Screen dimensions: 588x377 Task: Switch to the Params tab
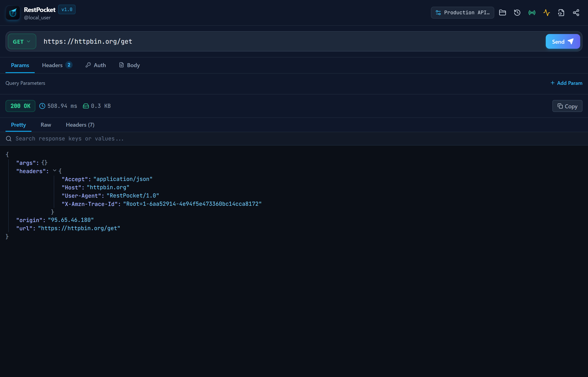[x=20, y=65]
